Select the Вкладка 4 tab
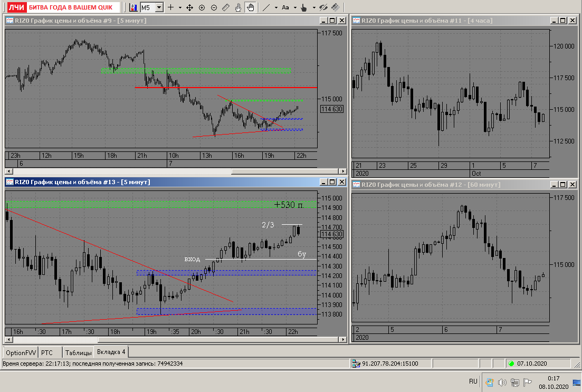Image resolution: width=582 pixels, height=392 pixels. (111, 352)
